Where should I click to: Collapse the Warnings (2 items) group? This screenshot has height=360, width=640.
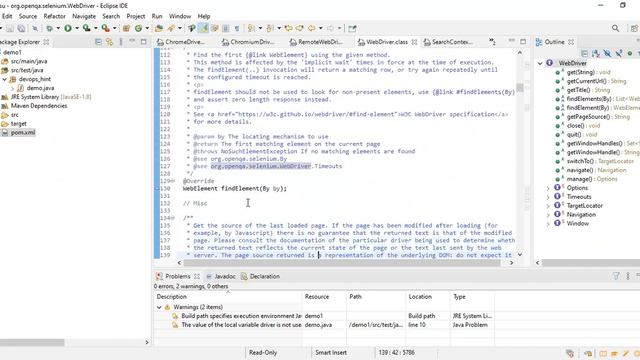tap(159, 307)
